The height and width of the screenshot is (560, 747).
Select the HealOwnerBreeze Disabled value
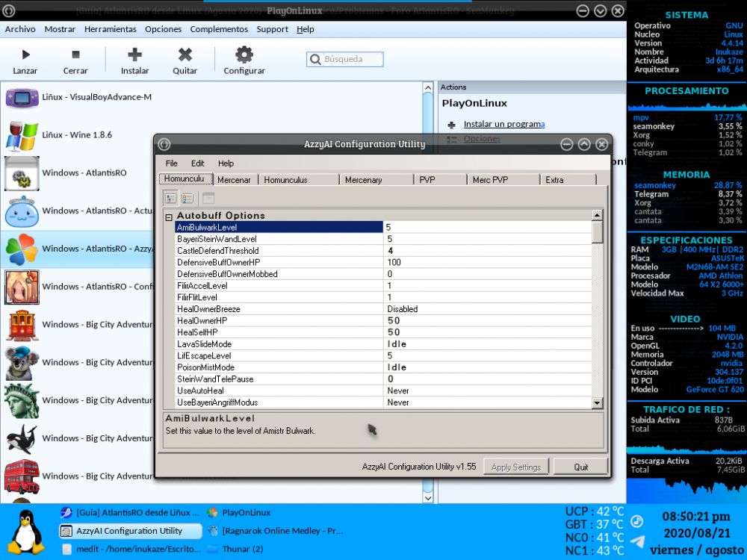coord(402,309)
